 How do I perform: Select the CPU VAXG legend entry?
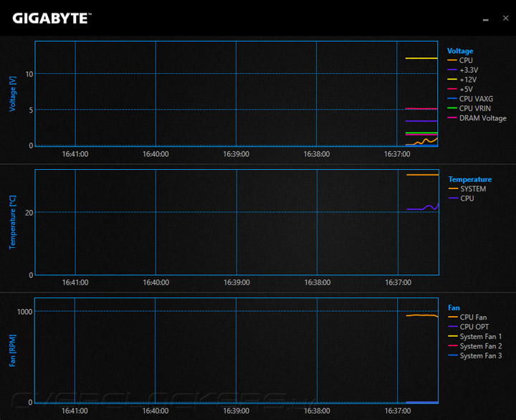point(471,99)
